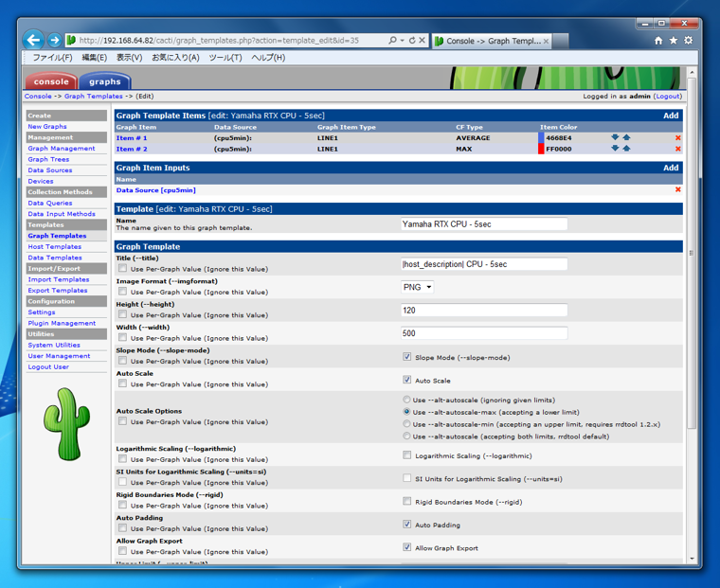This screenshot has height=588, width=720.
Task: Open the browser Tools gear icon
Action: click(689, 41)
